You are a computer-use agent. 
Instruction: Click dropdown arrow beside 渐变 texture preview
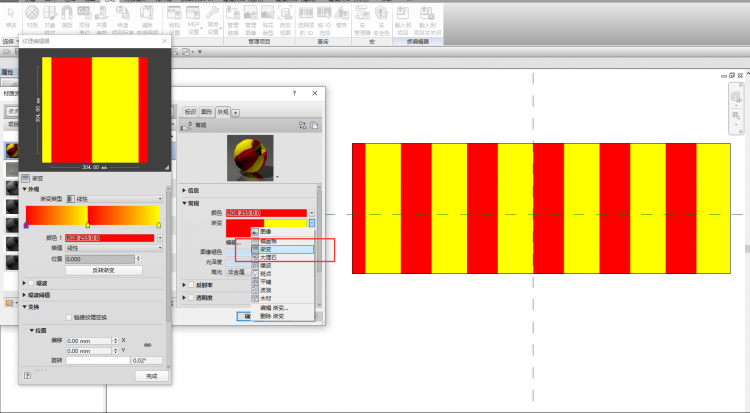click(312, 223)
